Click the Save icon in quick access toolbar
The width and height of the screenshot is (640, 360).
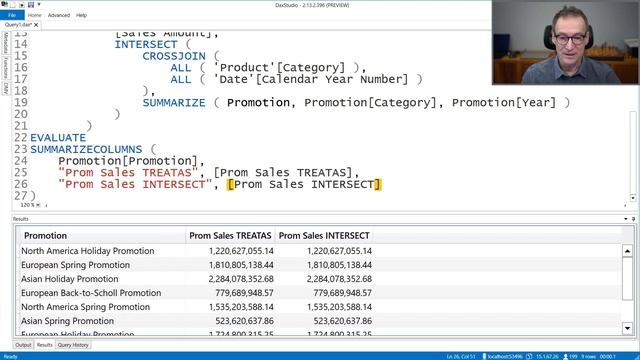tap(31, 4)
